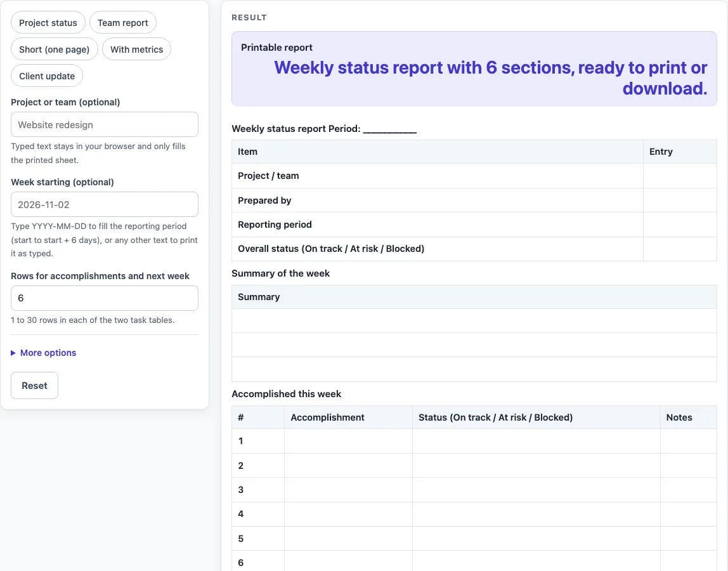Click the Summary of the week heading
This screenshot has height=571, width=728.
pos(280,273)
